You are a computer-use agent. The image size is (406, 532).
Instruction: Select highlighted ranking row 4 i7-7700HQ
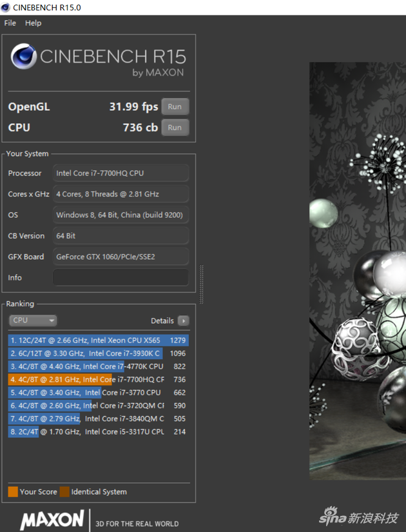coord(99,379)
